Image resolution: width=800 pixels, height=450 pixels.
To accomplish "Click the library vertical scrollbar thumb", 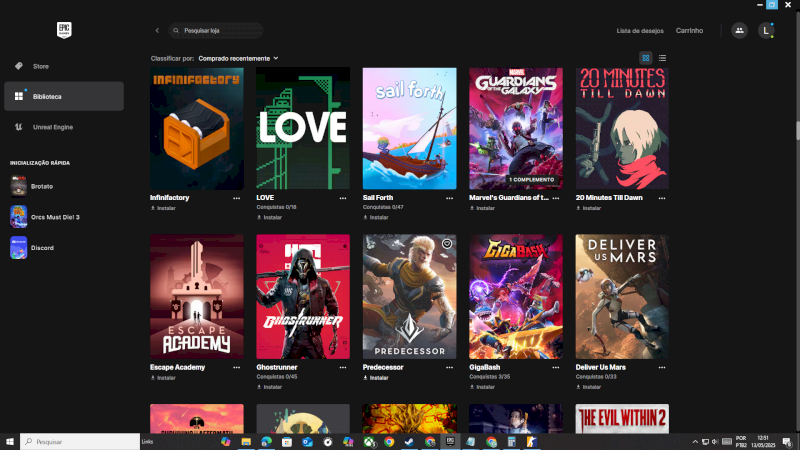I will [797, 130].
